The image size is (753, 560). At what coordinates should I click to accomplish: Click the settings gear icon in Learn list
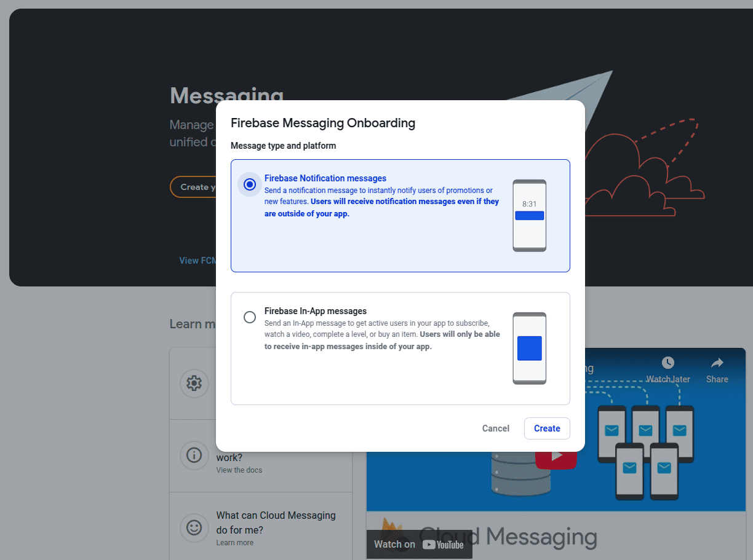tap(194, 383)
